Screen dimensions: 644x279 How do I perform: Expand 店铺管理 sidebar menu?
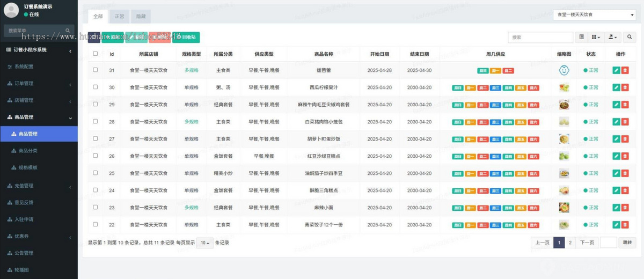pyautogui.click(x=39, y=100)
